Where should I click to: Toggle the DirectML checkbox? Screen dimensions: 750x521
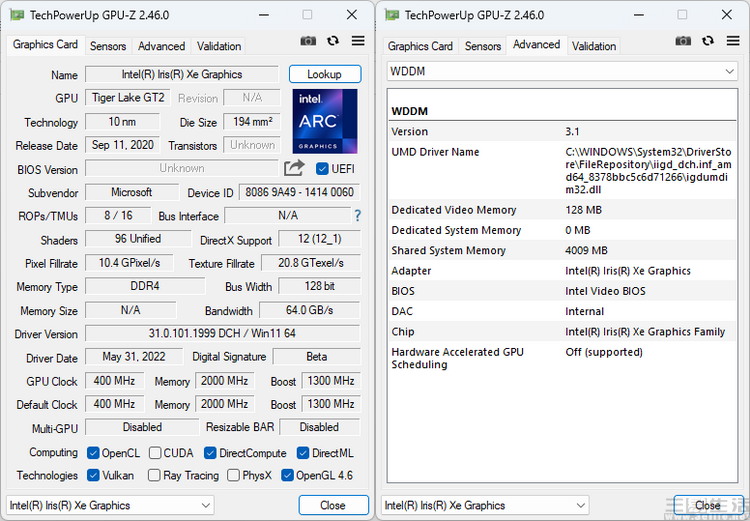click(303, 453)
